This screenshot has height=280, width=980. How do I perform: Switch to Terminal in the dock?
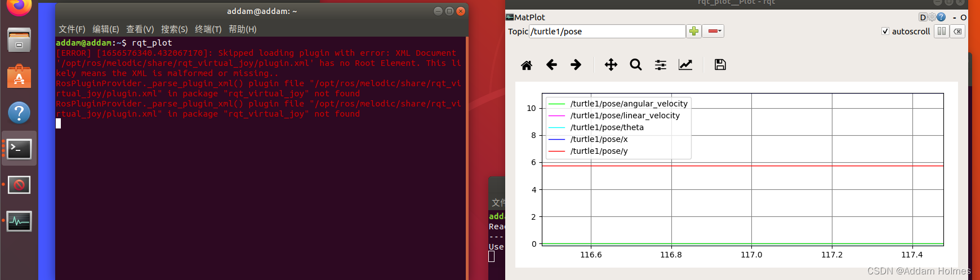[19, 149]
